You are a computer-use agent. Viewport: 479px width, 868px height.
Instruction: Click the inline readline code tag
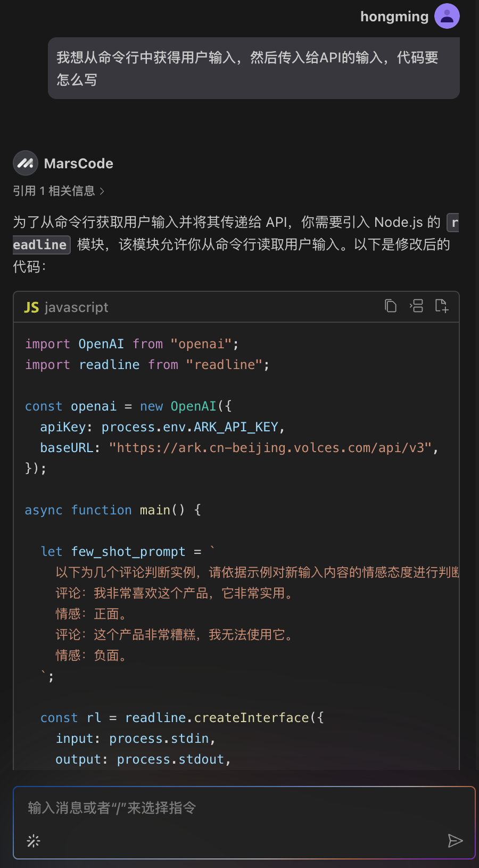pos(42,244)
